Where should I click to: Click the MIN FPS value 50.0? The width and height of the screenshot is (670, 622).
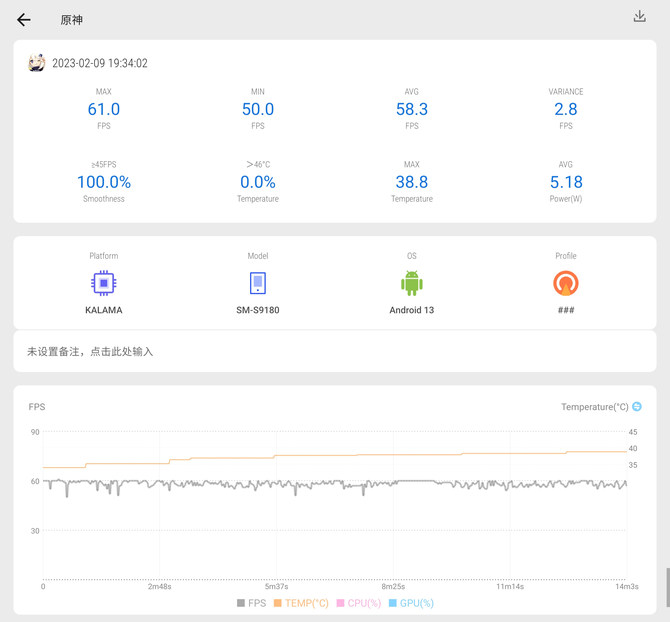click(x=258, y=109)
